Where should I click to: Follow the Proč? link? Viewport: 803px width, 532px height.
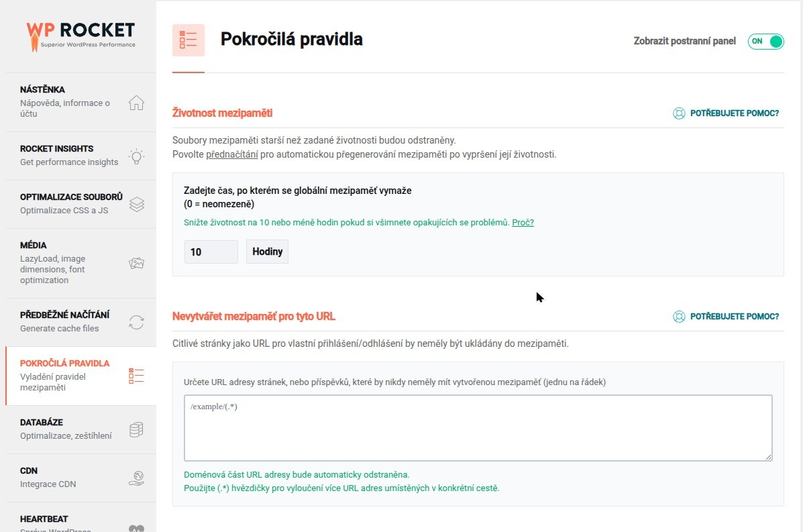pyautogui.click(x=523, y=223)
